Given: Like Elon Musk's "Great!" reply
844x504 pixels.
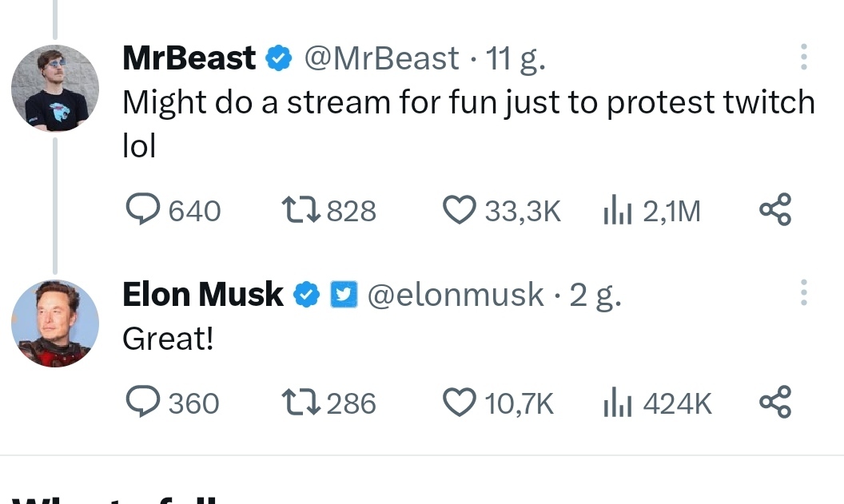Looking at the screenshot, I should click(459, 403).
